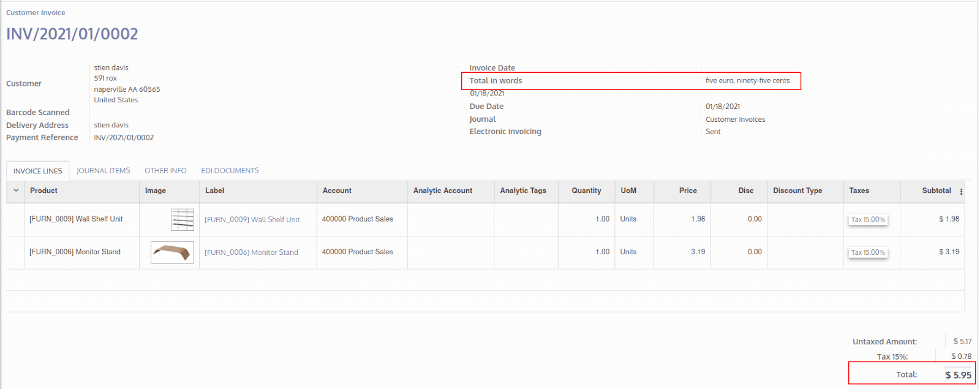Click the United States address line
The height and width of the screenshot is (389, 980).
(116, 100)
